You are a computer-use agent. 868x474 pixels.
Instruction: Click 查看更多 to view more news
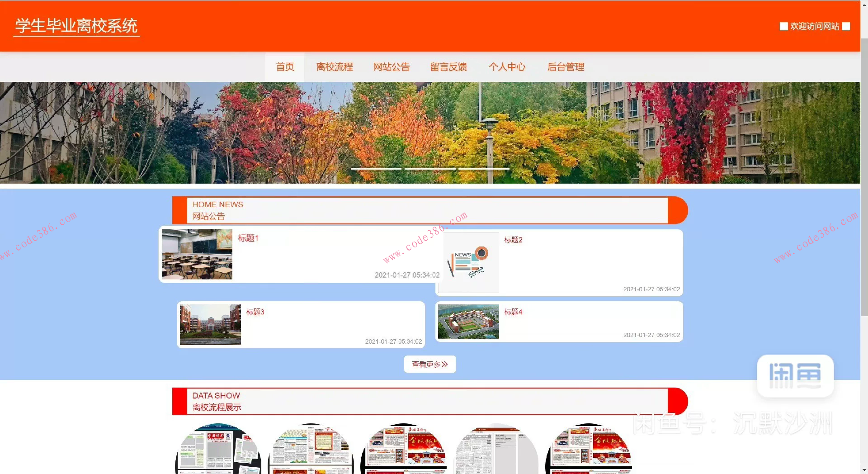[x=430, y=364]
